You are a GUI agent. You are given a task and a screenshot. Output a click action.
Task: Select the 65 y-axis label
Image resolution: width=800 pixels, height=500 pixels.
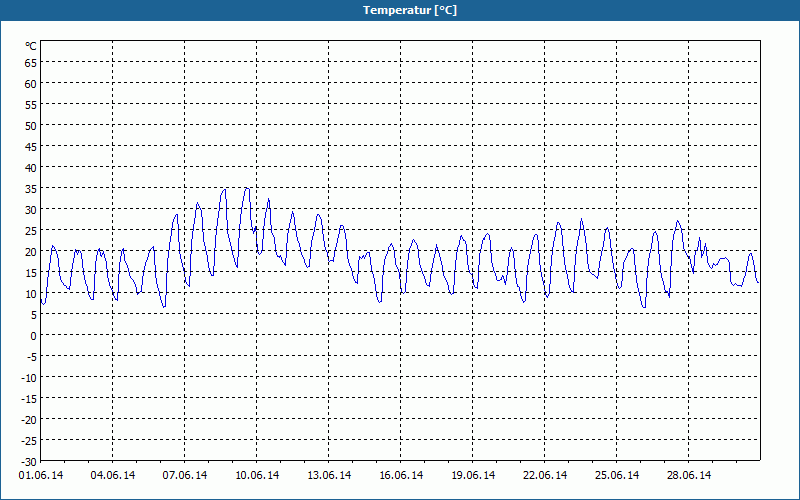click(31, 63)
